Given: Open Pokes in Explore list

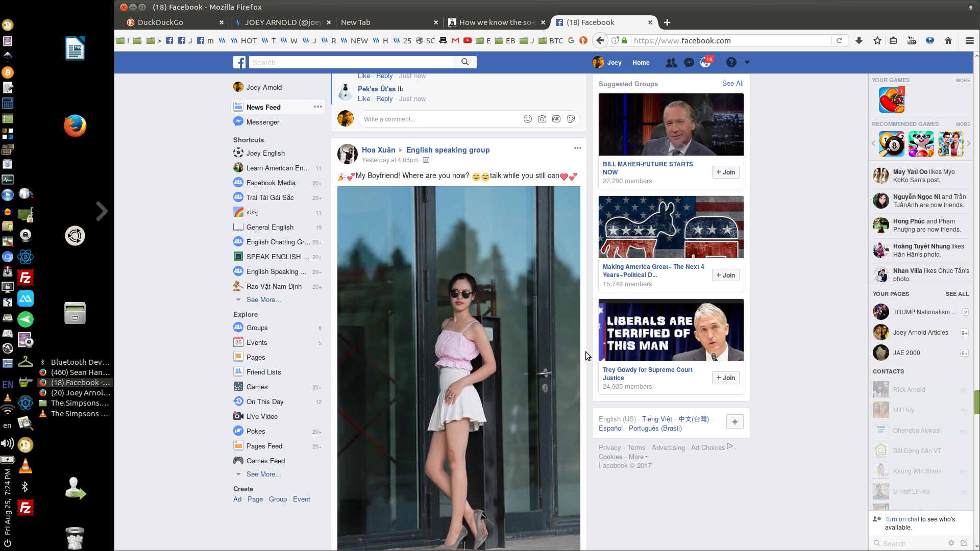Looking at the screenshot, I should 255,431.
